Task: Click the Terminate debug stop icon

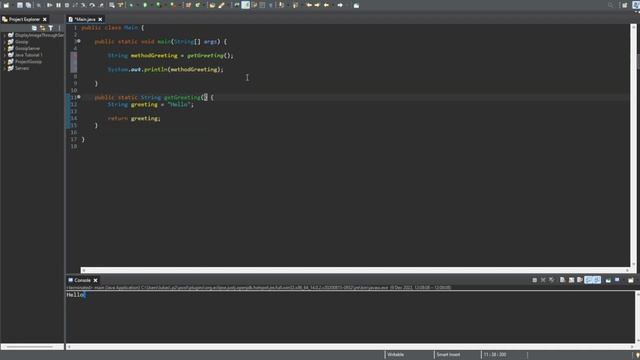Action: [x=67, y=5]
